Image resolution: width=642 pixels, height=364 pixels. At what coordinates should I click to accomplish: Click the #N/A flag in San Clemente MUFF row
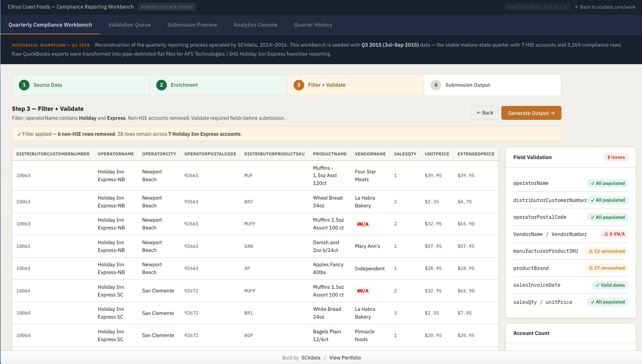tap(363, 291)
